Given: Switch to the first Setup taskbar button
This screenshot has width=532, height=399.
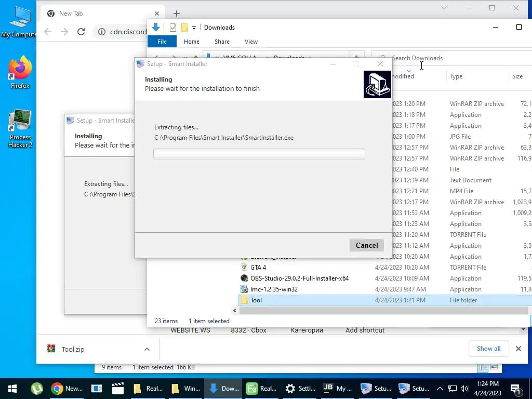Looking at the screenshot, I should [x=376, y=389].
